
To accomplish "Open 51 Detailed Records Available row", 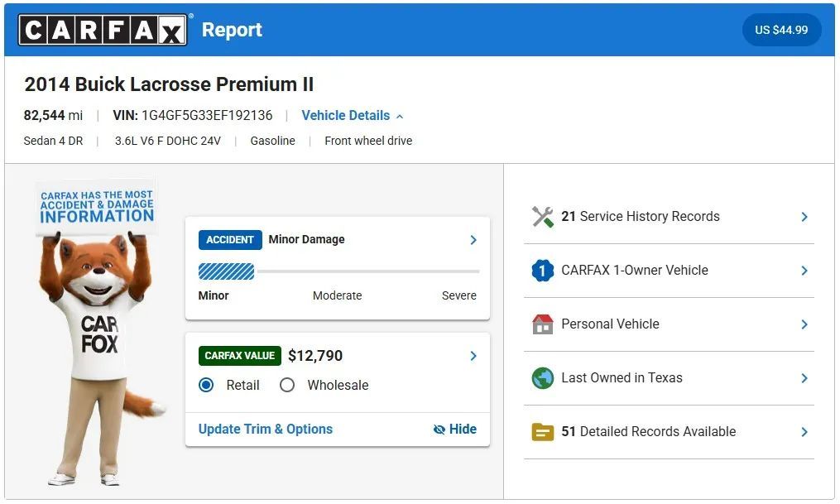I will point(670,432).
